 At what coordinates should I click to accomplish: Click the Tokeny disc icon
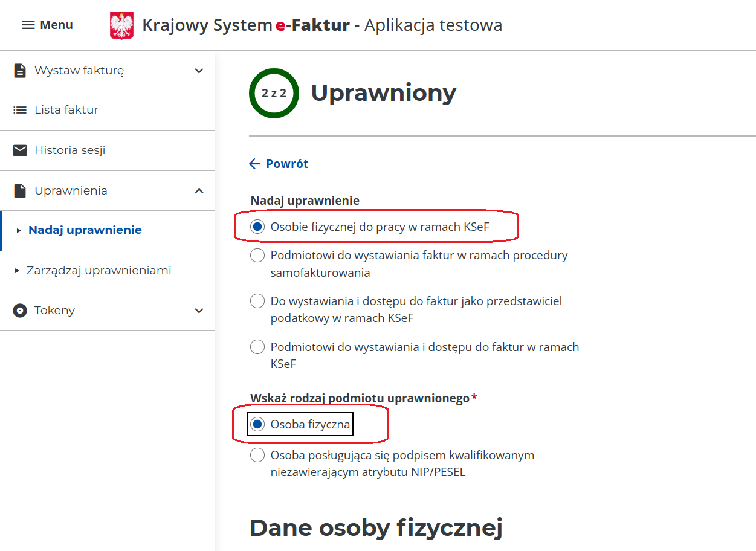[20, 311]
